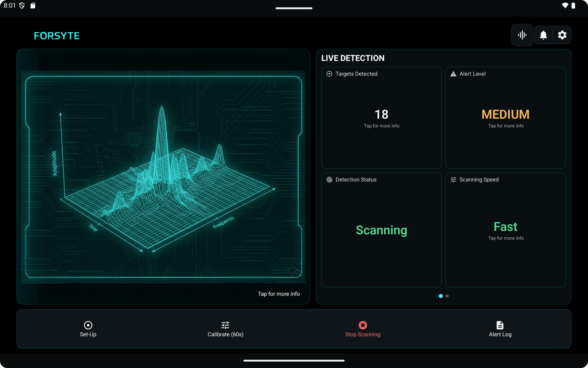Click the target icon beside Targets Detected
This screenshot has width=588, height=368.
(x=329, y=74)
